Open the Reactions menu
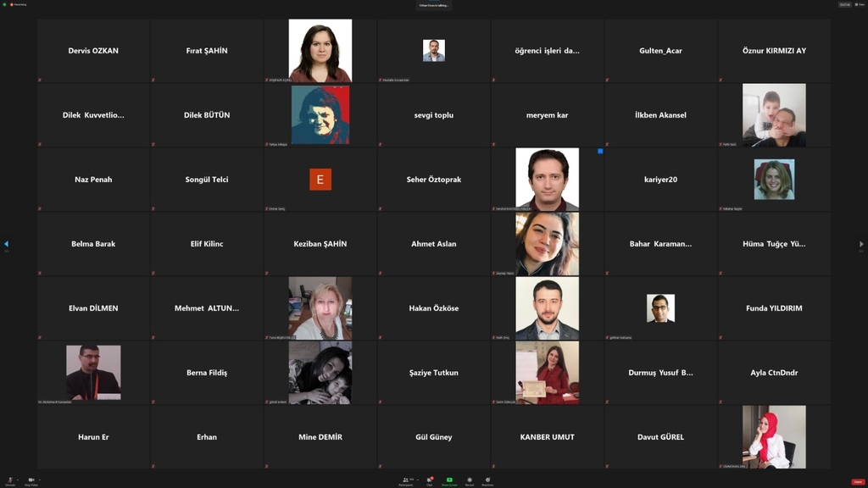 click(487, 480)
